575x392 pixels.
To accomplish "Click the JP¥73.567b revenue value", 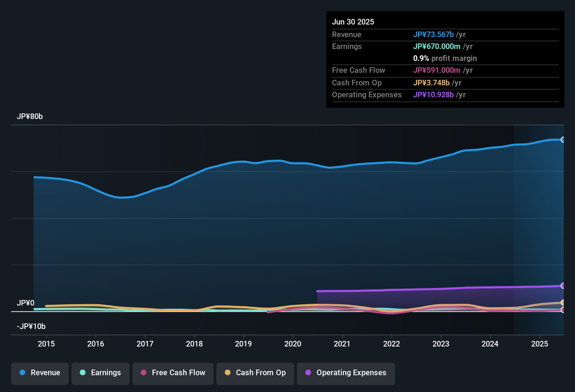I will pyautogui.click(x=434, y=35).
